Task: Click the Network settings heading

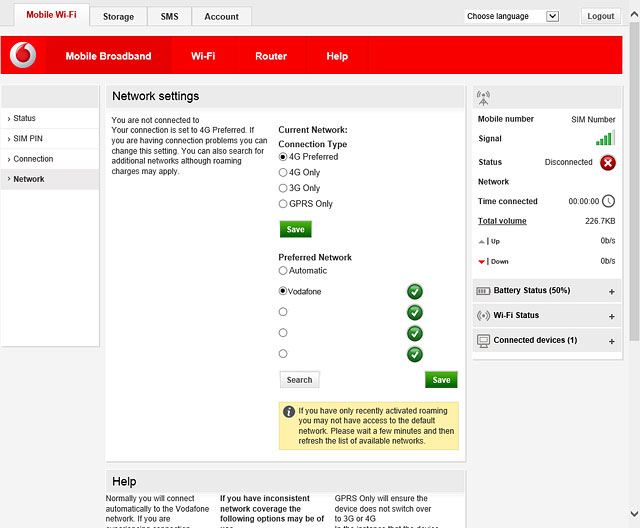Action: 156,96
